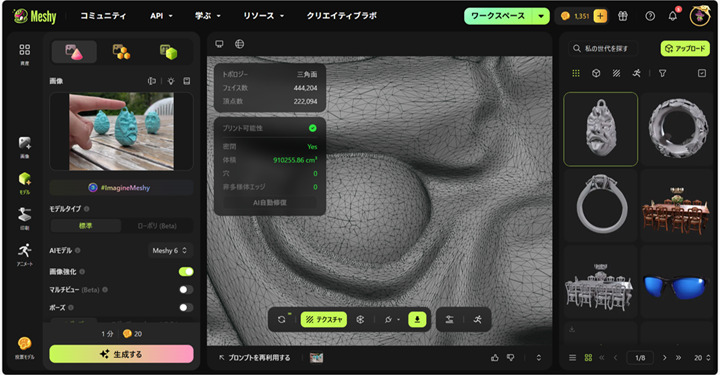Viewport: 720px width, 375px height.
Task: Click the Workspace button
Action: tap(498, 16)
